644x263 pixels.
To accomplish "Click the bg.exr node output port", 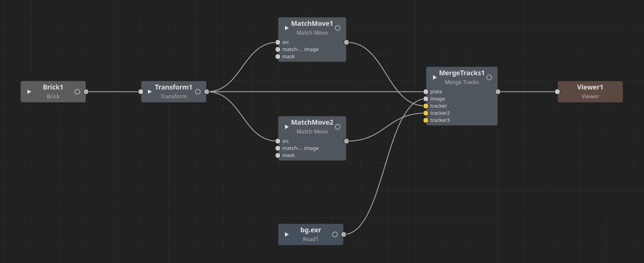I will pos(343,234).
